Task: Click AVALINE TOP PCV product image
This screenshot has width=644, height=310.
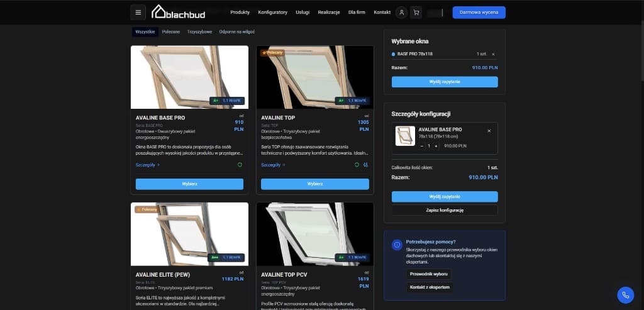Action: tap(315, 234)
